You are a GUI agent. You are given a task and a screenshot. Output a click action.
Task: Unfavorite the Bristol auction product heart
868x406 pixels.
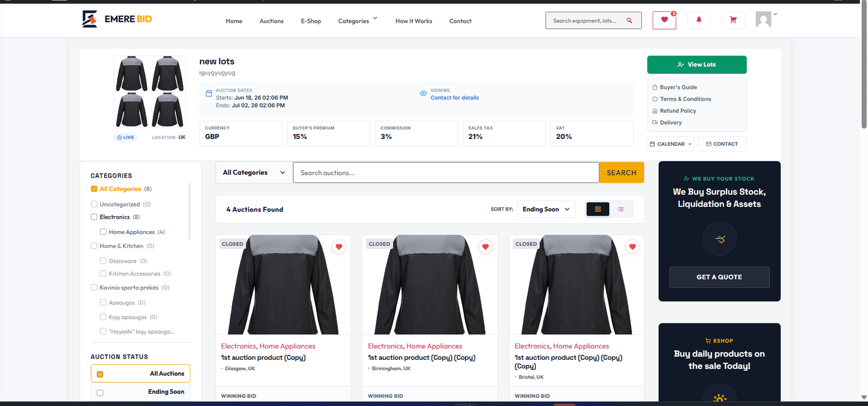(633, 247)
